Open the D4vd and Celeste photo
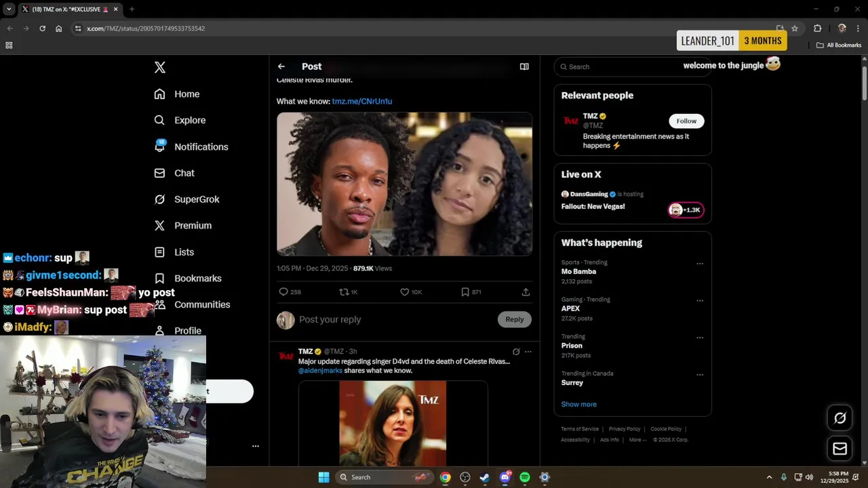The width and height of the screenshot is (868, 488). (x=404, y=184)
